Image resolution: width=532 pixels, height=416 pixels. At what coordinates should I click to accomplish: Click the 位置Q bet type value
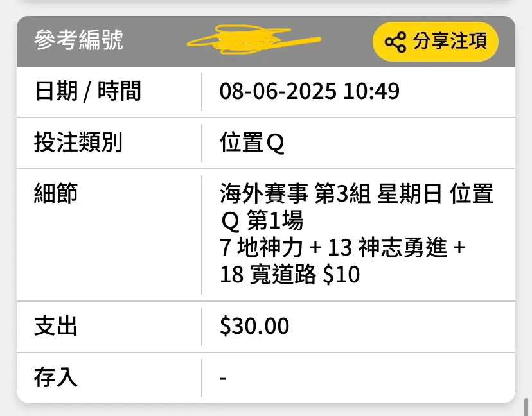point(252,143)
